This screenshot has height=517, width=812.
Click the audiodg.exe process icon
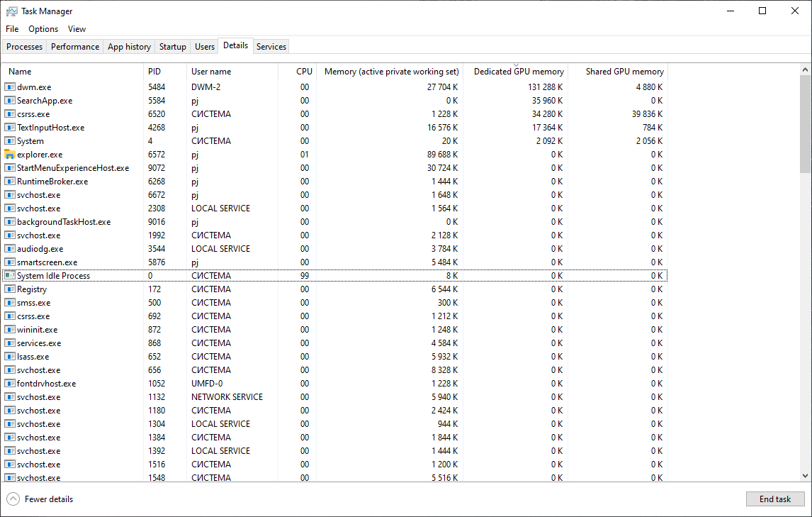point(10,248)
